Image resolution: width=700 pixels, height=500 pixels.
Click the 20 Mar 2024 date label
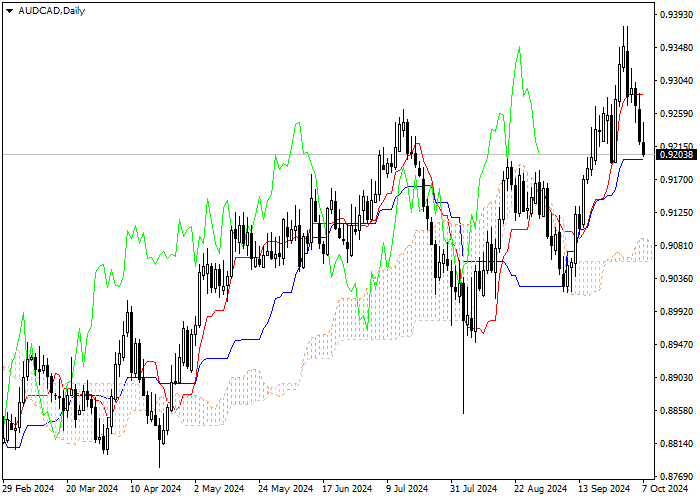point(92,489)
